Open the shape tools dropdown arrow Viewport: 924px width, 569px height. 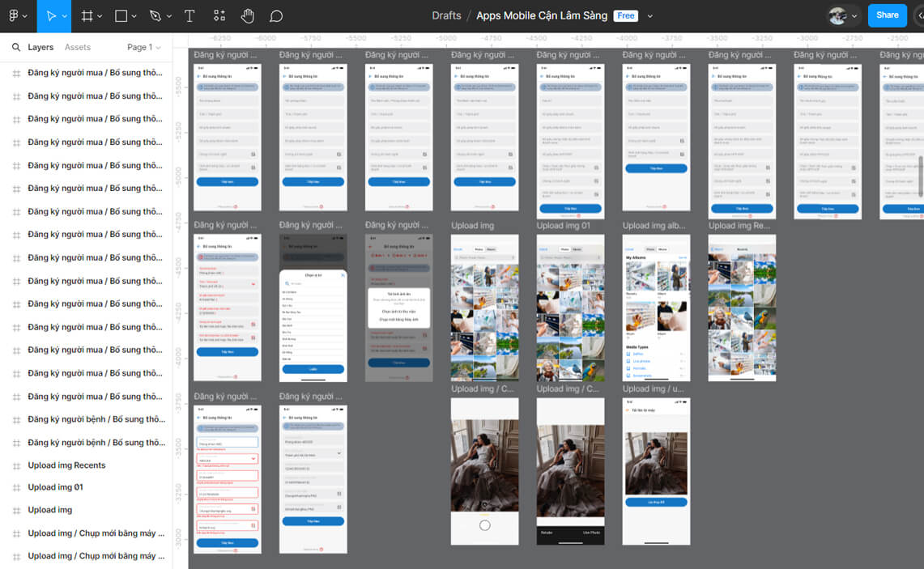pyautogui.click(x=133, y=16)
